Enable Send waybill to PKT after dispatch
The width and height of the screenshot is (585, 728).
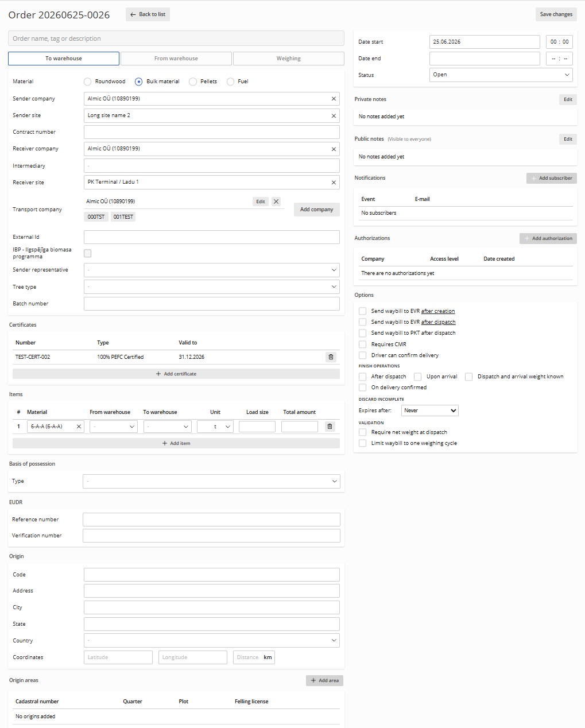pos(362,333)
